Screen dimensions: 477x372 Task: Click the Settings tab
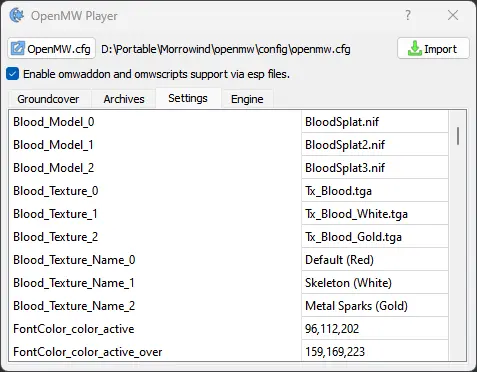click(x=188, y=98)
